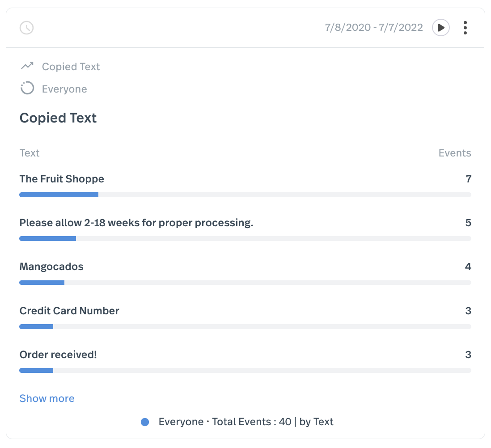491x448 pixels.
Task: Click the Everyone segment label
Action: pos(64,89)
